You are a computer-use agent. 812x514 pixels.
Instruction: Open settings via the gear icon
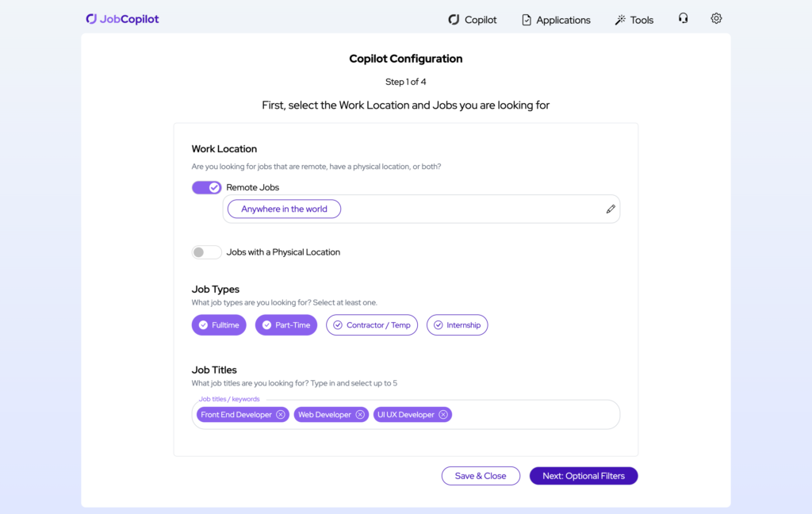point(716,18)
